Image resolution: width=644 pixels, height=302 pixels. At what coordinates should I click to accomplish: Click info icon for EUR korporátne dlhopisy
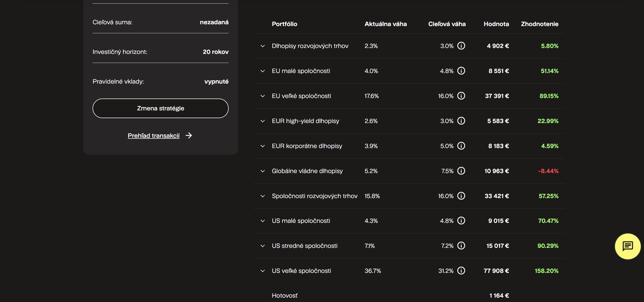pos(461,146)
